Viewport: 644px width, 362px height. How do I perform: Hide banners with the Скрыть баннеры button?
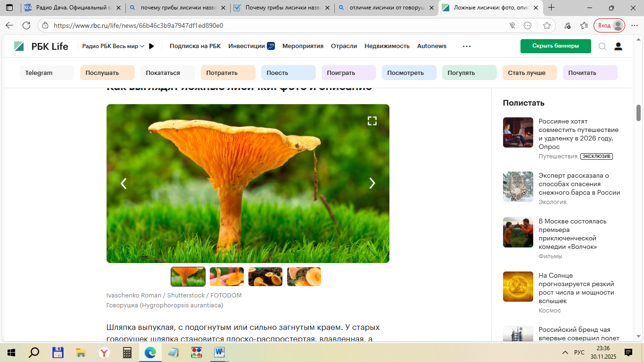[x=555, y=46]
